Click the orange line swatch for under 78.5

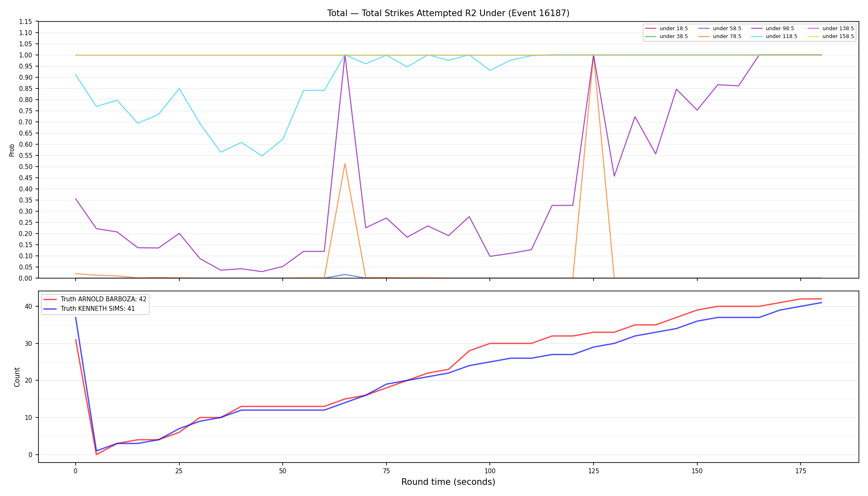coord(704,36)
